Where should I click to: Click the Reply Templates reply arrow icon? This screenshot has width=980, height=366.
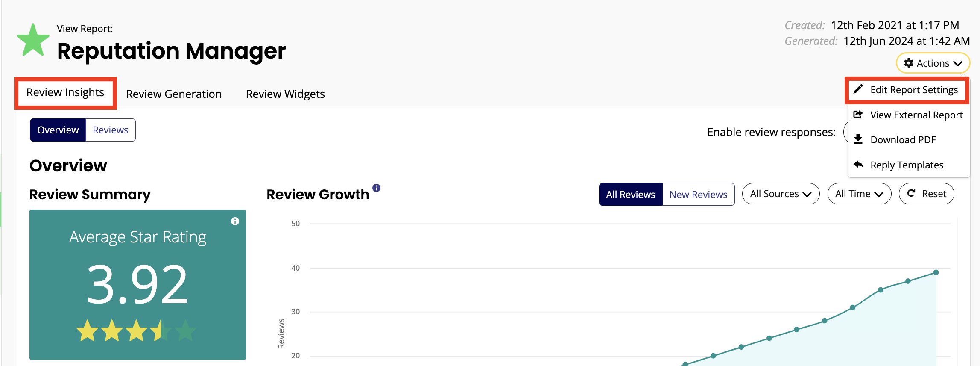[x=858, y=164]
